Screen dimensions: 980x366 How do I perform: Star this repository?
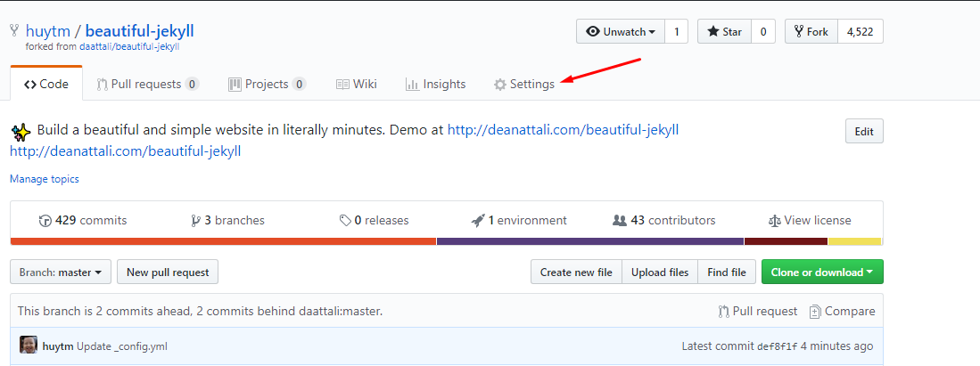click(x=724, y=31)
